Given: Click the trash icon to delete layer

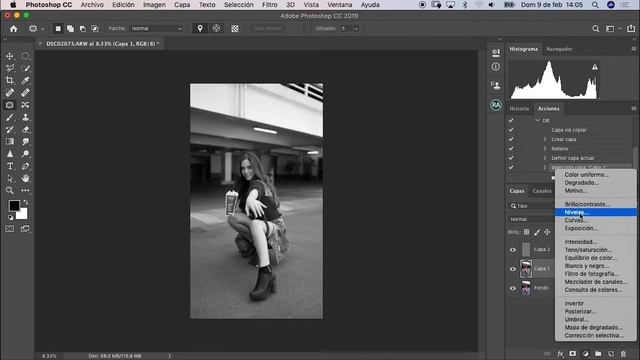Looking at the screenshot, I should click(x=623, y=354).
